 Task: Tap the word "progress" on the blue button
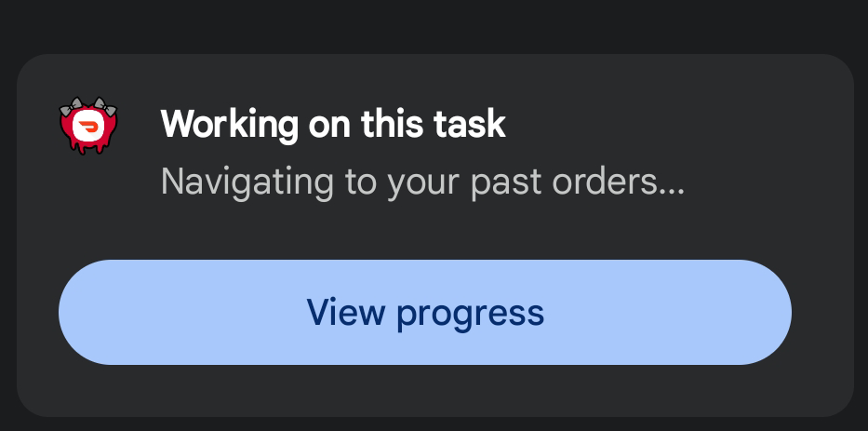tap(470, 314)
